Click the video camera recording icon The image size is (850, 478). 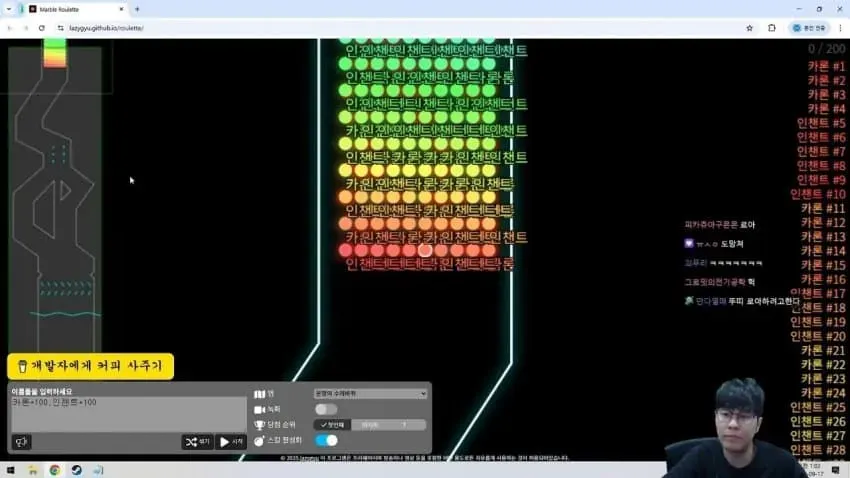260,410
